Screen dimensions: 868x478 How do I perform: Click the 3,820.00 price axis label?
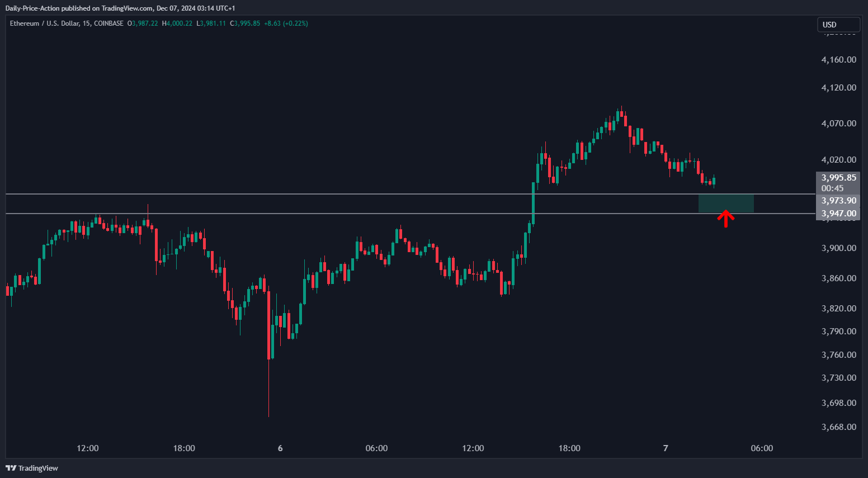coord(838,309)
